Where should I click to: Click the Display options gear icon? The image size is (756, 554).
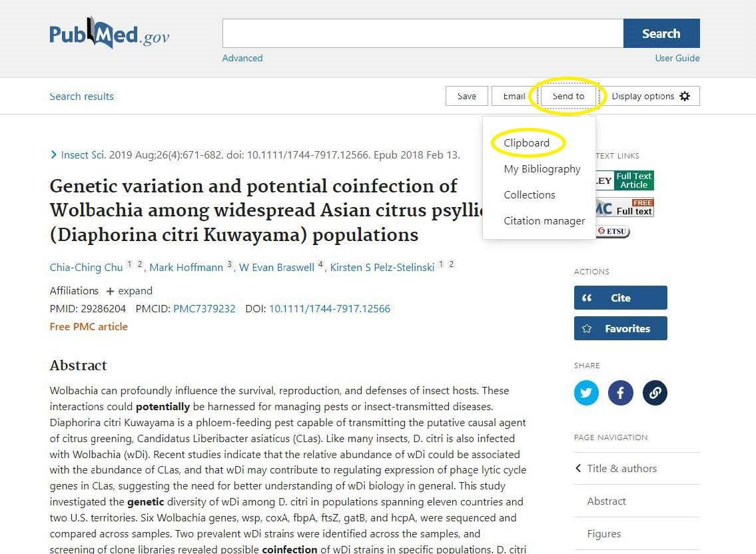click(x=685, y=97)
